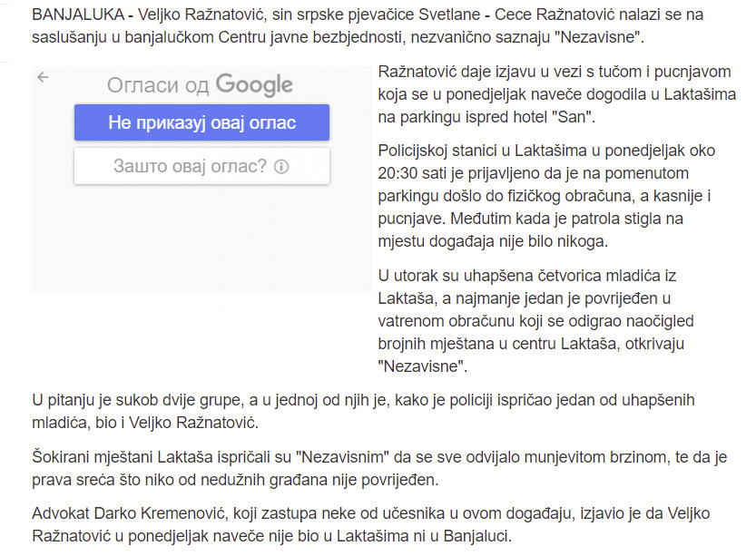
Task: Open the 'Зашто овај оглас?' button
Action: [201, 166]
